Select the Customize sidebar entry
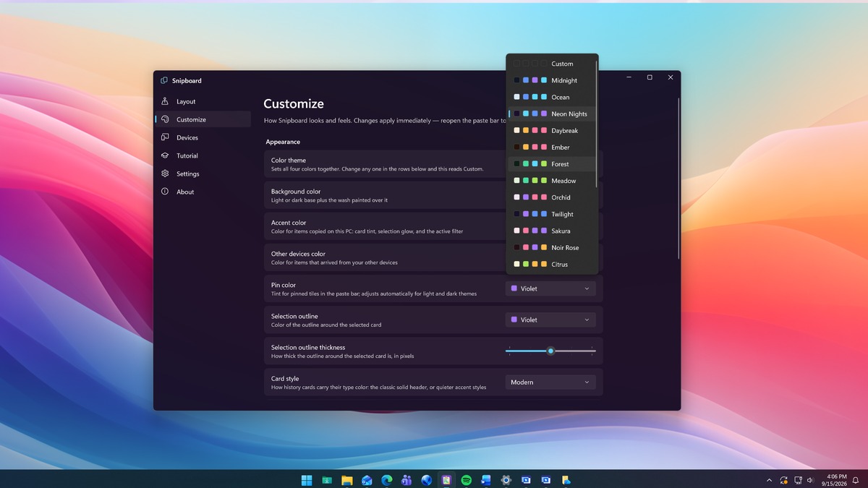868x488 pixels. [203, 119]
